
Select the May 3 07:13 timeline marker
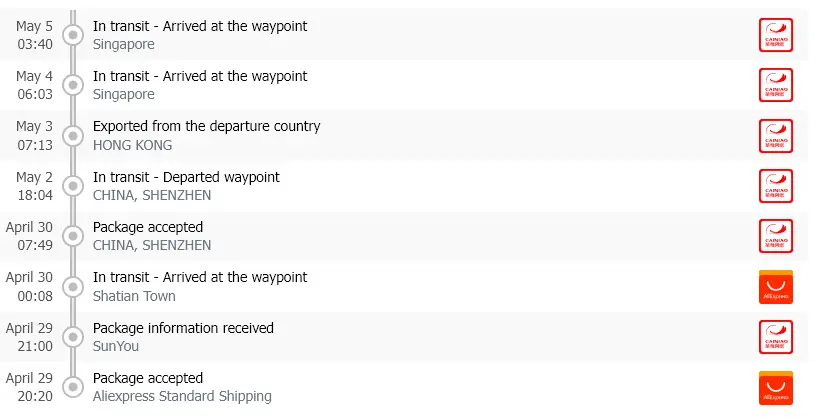click(73, 135)
